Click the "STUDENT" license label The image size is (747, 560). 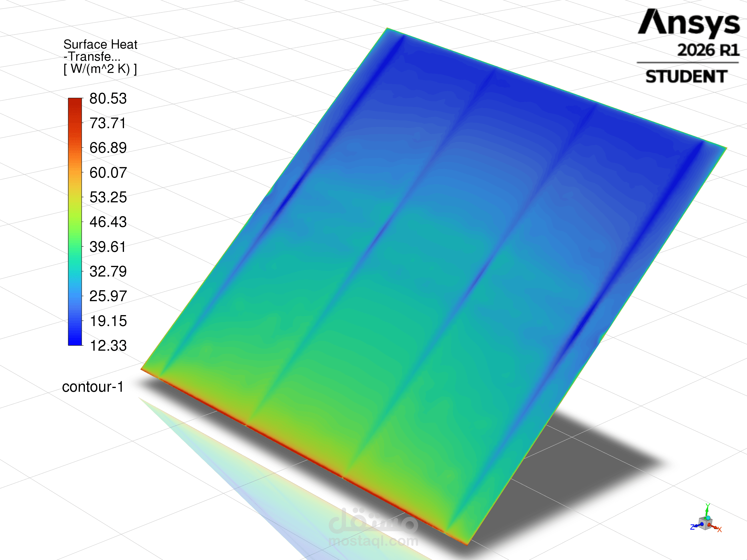click(686, 76)
